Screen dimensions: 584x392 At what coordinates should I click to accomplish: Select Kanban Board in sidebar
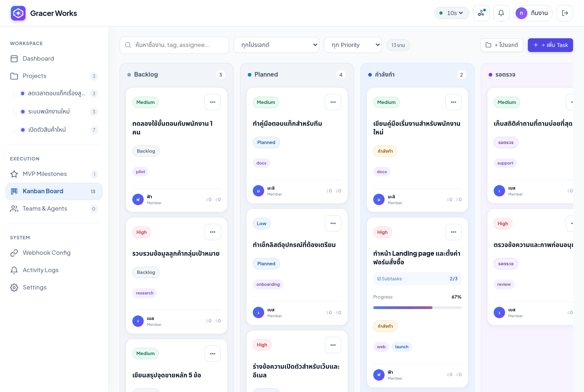54,191
